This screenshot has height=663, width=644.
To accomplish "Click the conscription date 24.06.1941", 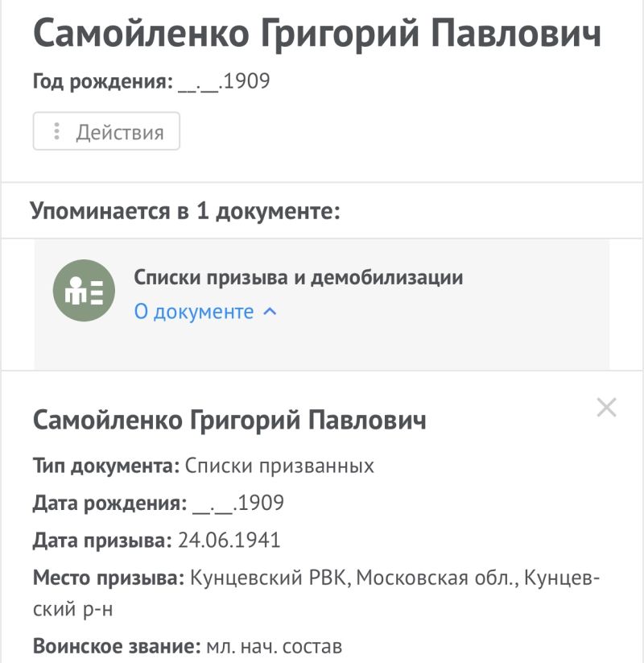I will point(229,540).
